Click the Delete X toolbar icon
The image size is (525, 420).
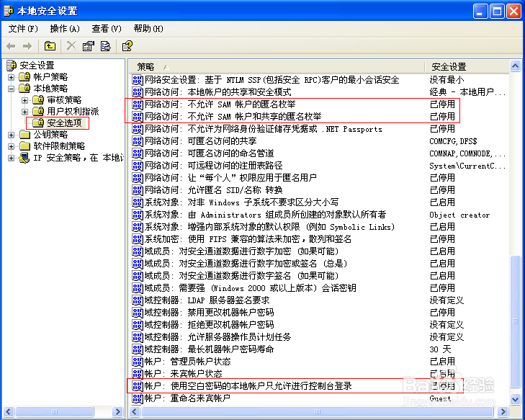click(71, 46)
